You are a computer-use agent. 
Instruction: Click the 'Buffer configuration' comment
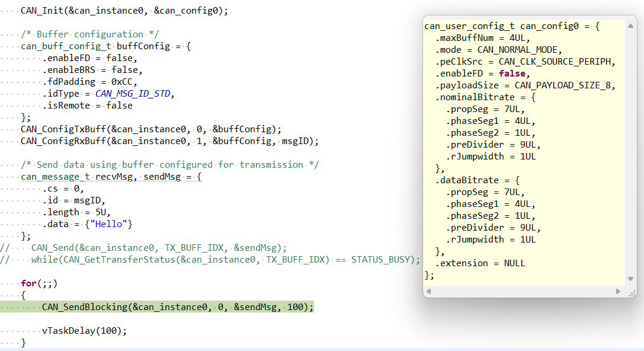click(x=90, y=34)
